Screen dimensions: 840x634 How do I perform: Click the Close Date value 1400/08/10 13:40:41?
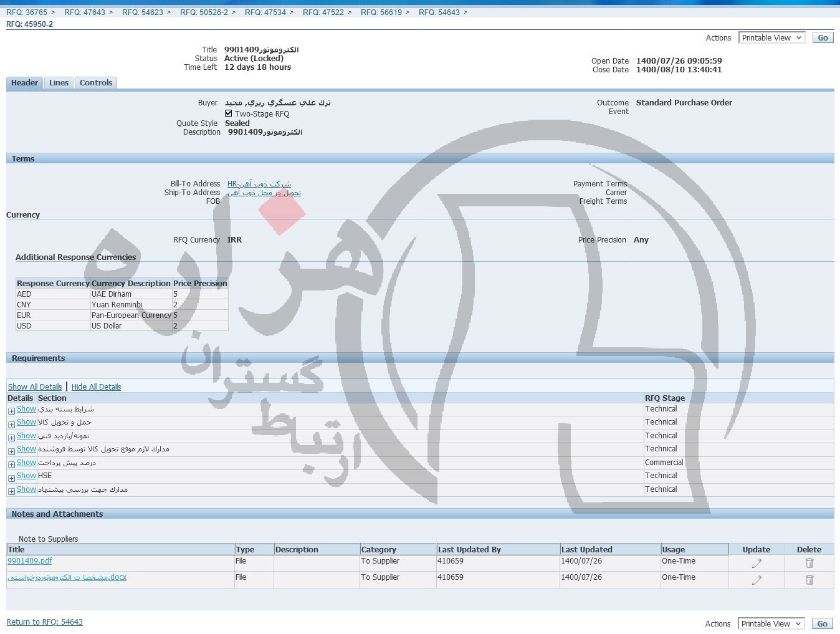click(679, 70)
